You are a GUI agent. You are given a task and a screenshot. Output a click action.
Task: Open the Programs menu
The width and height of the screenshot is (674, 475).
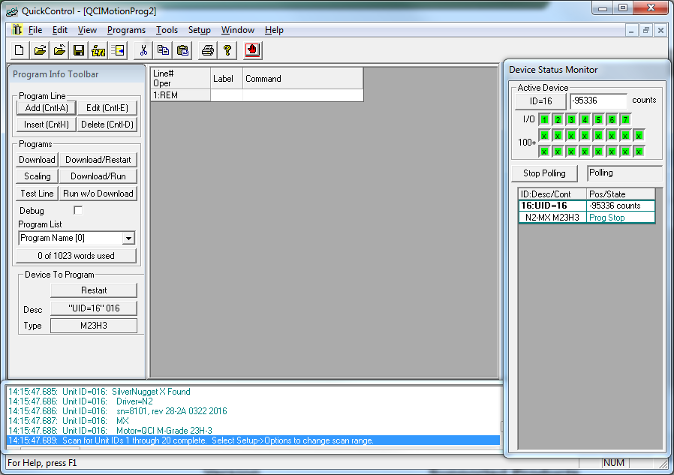pos(126,30)
